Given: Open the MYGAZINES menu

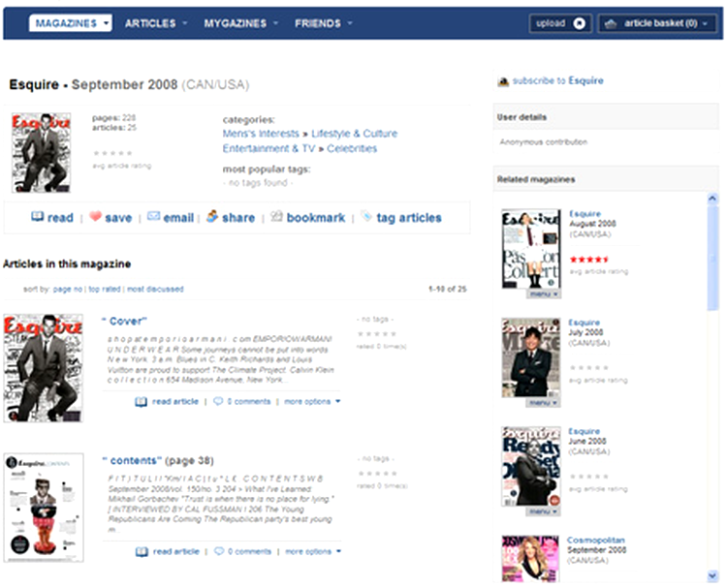Looking at the screenshot, I should pyautogui.click(x=240, y=23).
